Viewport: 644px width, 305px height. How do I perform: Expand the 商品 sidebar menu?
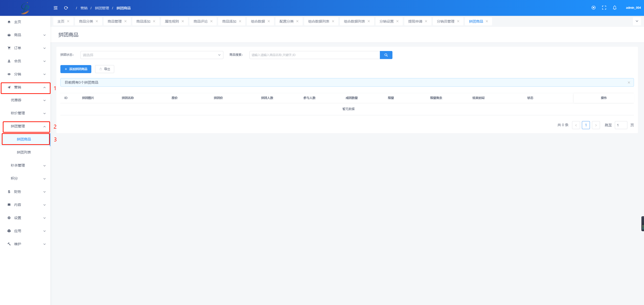point(25,35)
